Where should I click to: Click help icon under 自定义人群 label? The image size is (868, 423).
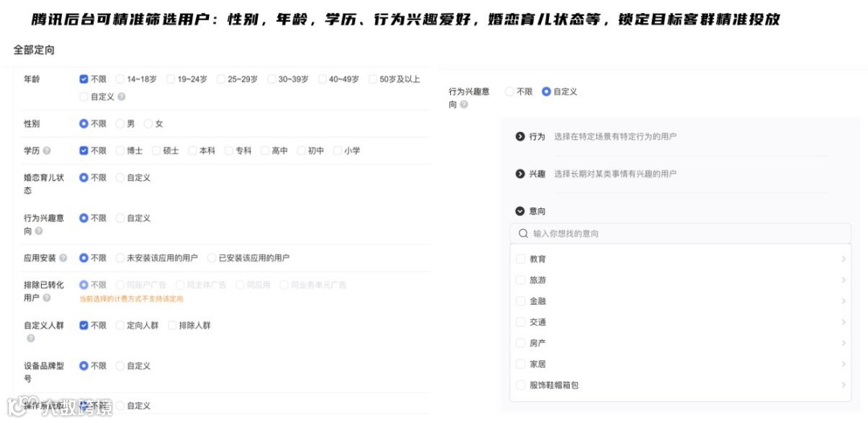[x=31, y=339]
